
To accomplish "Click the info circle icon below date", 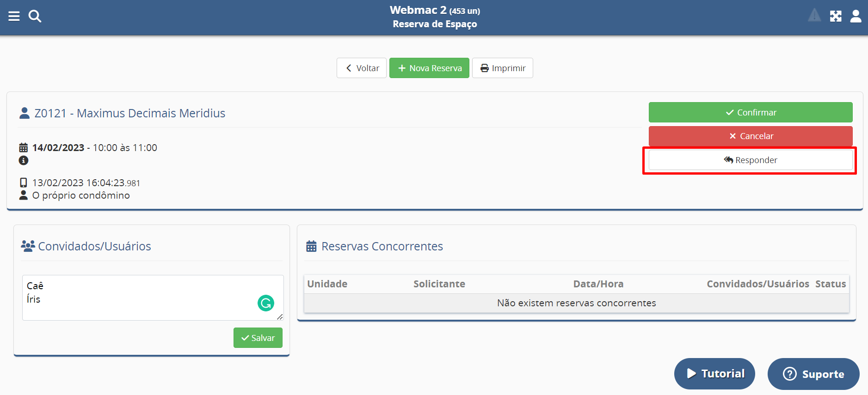I will [24, 160].
